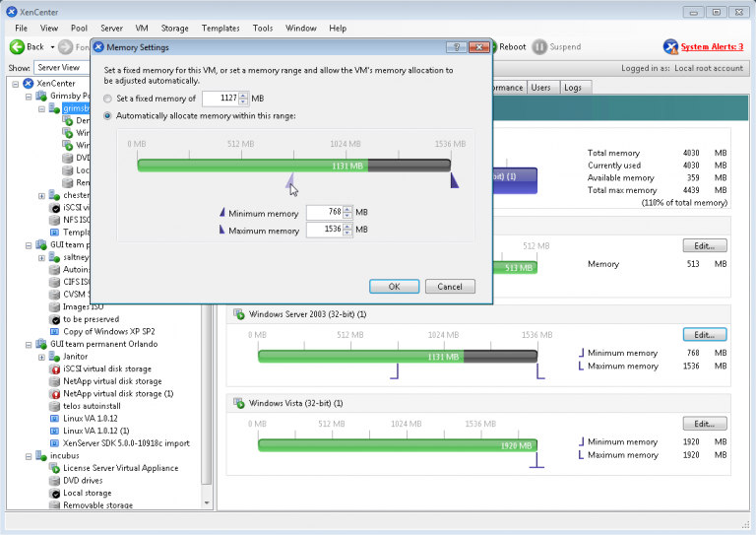Click Copy of Windows XP SP2 template icon

click(x=55, y=331)
